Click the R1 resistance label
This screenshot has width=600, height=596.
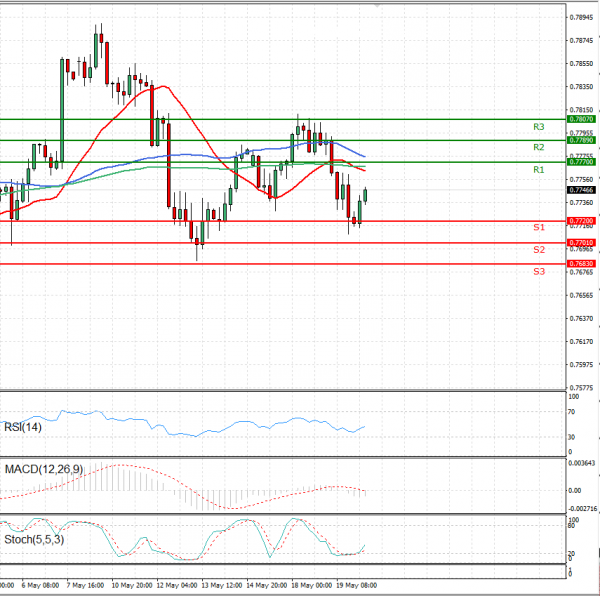point(539,169)
